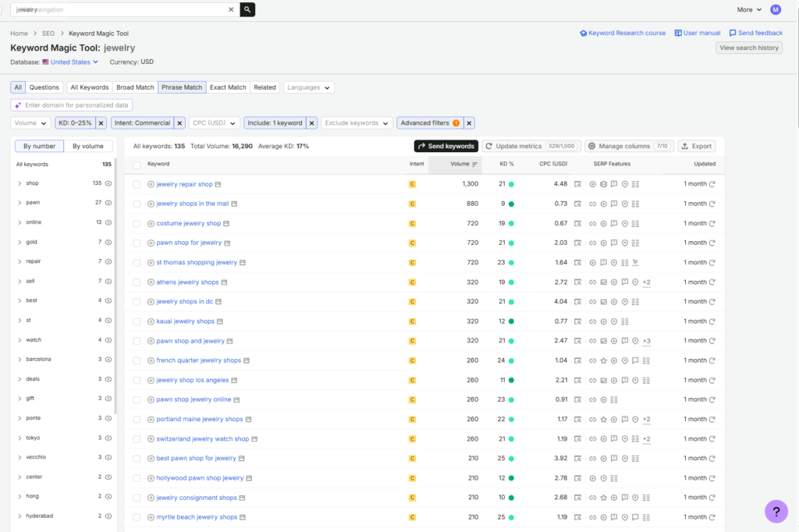Screen dimensions: 799x532
Task: Toggle visibility eye for the gold group
Action: 108,242
